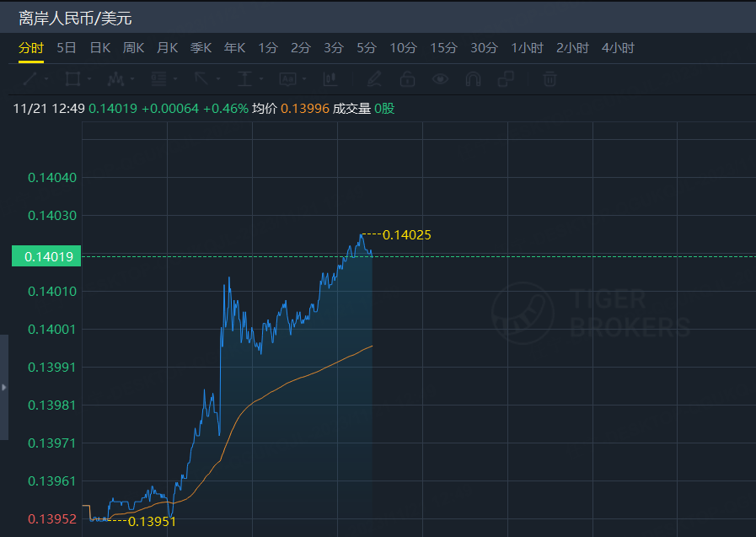Expand the wave pattern tool dropdown
Image resolution: width=756 pixels, height=537 pixels.
pos(132,79)
